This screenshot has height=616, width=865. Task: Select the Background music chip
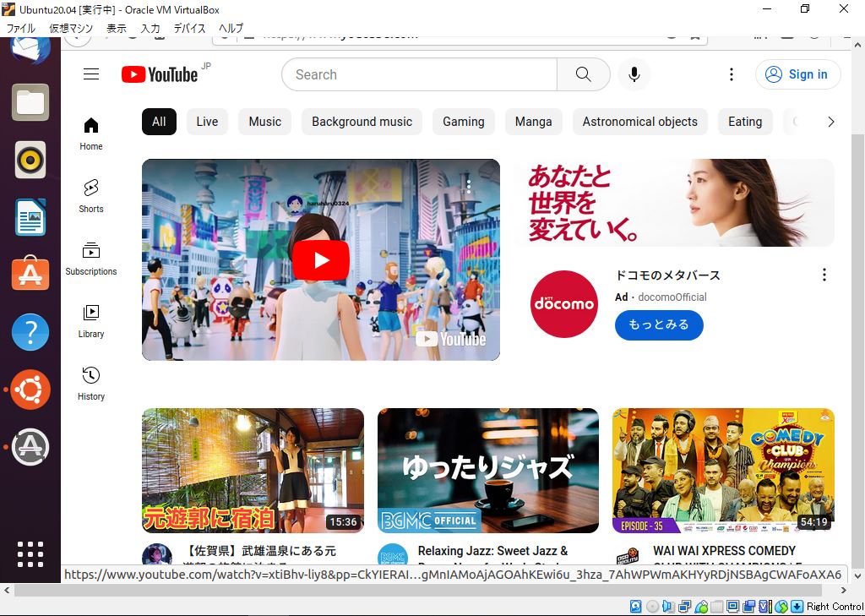tap(362, 122)
